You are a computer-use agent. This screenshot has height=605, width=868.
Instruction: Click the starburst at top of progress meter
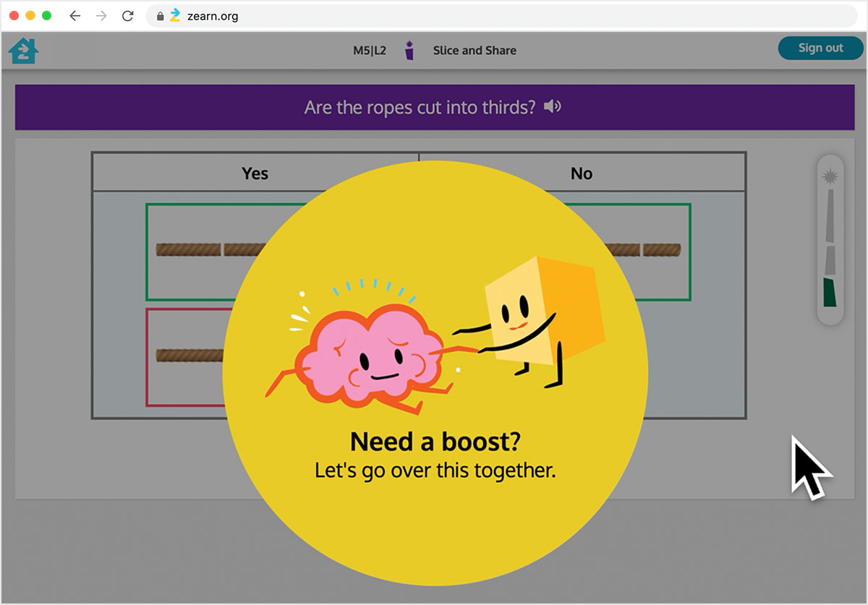(830, 176)
